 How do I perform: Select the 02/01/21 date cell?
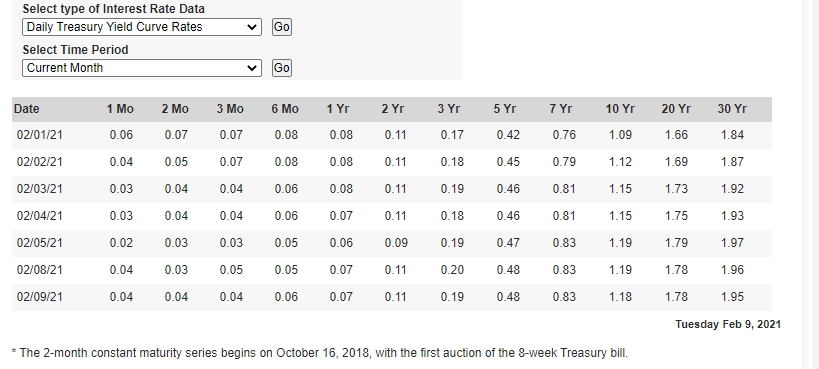(x=40, y=135)
